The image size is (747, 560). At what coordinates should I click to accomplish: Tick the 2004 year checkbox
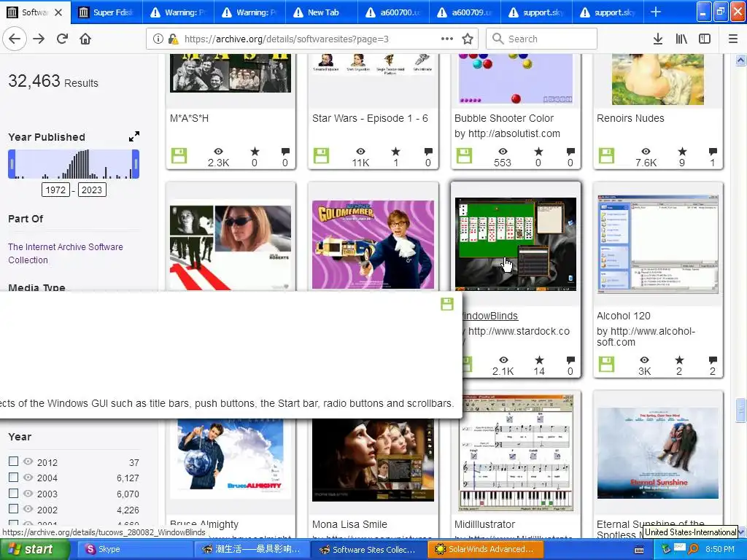pyautogui.click(x=13, y=477)
